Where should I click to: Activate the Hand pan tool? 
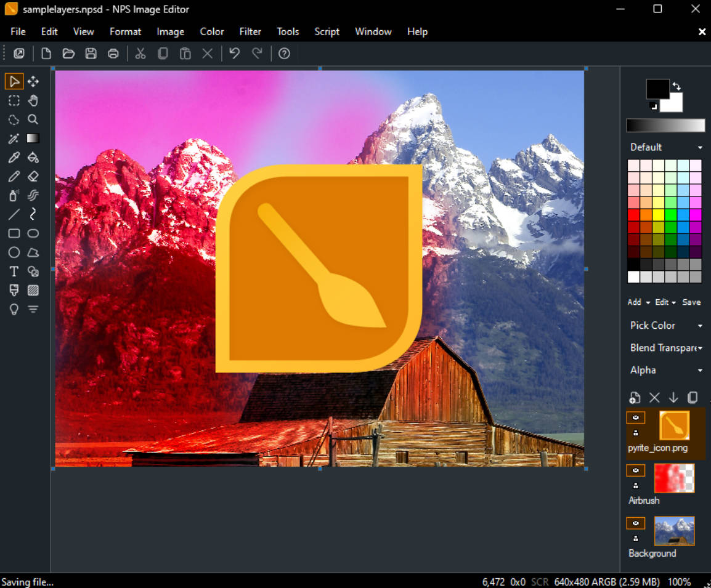[33, 100]
